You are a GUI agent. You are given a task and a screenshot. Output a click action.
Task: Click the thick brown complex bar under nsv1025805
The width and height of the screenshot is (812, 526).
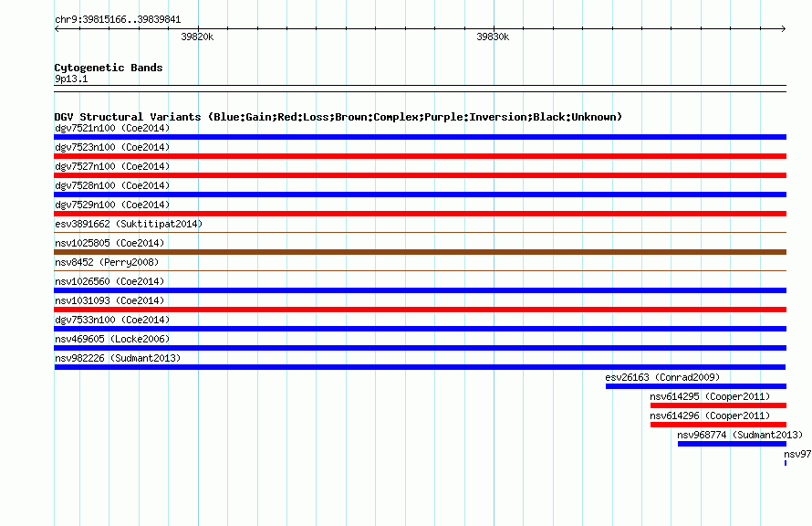point(420,252)
